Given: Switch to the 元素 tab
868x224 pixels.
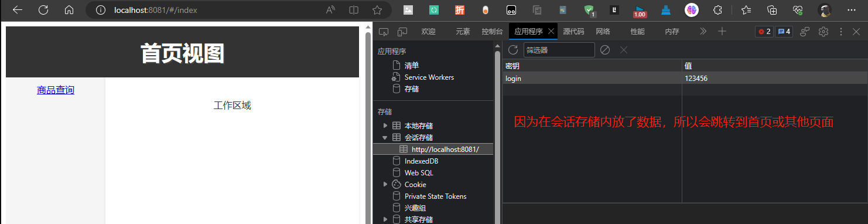Looking at the screenshot, I should 463,32.
